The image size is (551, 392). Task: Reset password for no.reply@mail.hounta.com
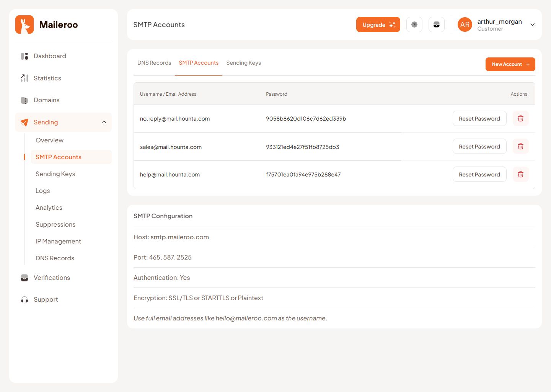tap(479, 118)
